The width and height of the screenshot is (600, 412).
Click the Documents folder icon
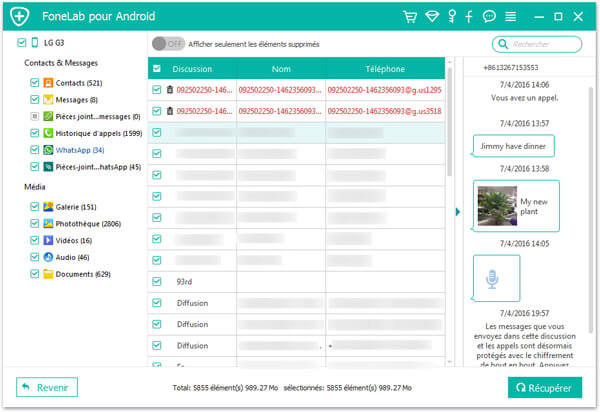click(x=48, y=274)
